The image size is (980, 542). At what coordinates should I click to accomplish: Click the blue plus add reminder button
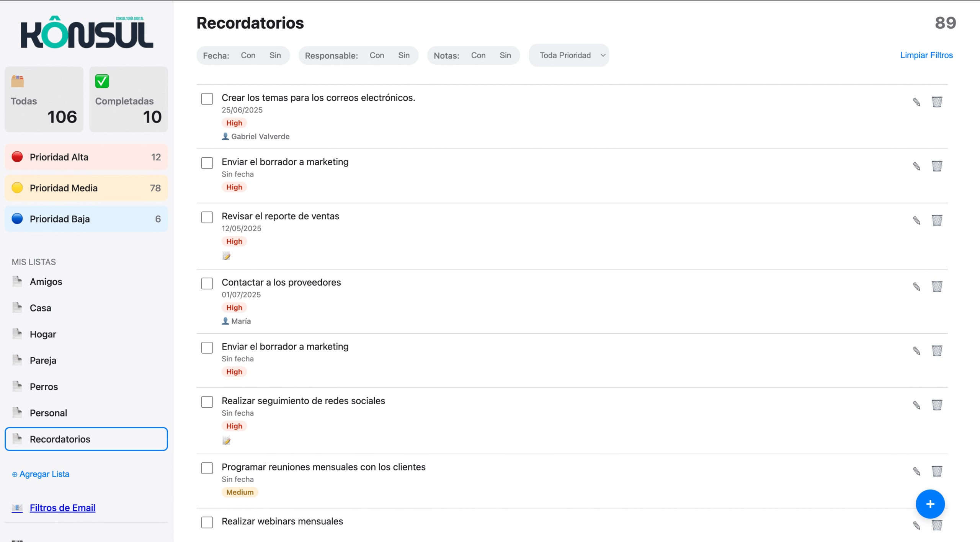(x=930, y=504)
